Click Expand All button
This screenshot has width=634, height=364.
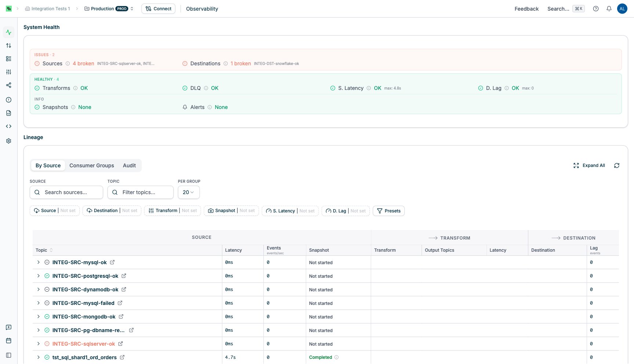point(589,165)
